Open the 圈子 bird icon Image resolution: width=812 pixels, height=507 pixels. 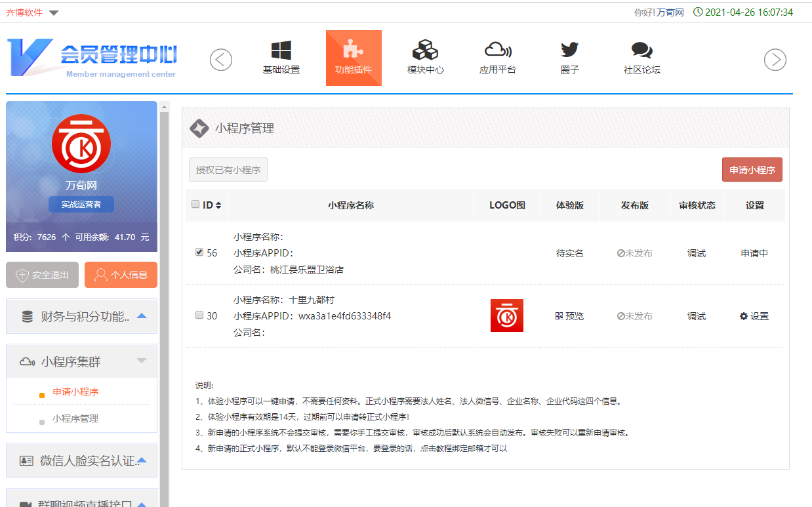tap(569, 51)
